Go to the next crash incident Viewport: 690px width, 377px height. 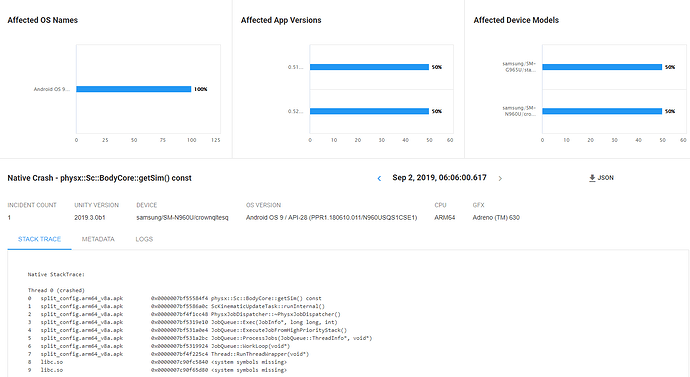coord(500,178)
